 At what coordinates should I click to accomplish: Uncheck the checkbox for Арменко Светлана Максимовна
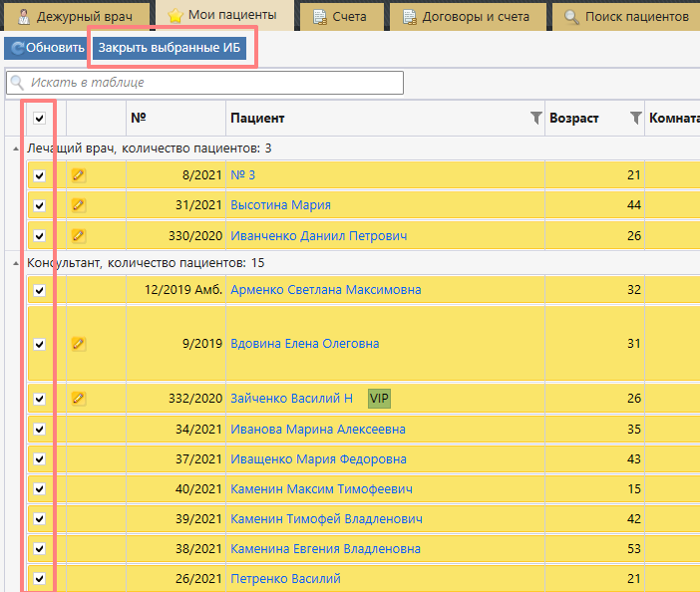click(x=40, y=290)
